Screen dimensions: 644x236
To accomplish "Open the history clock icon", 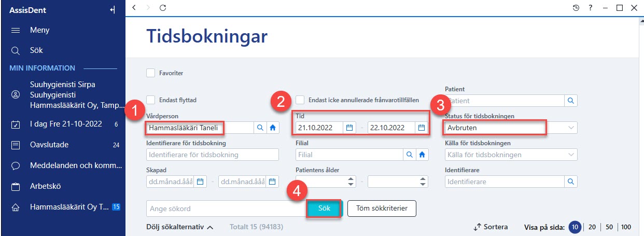I will (576, 8).
